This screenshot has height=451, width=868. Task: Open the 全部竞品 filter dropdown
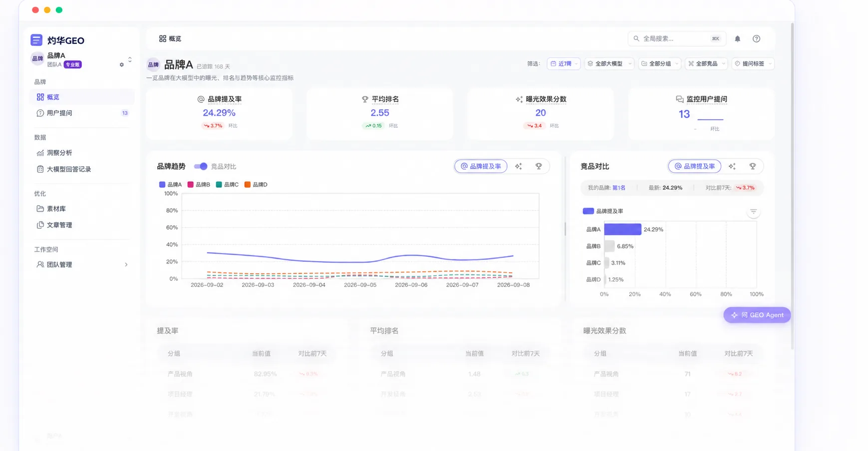coord(706,64)
